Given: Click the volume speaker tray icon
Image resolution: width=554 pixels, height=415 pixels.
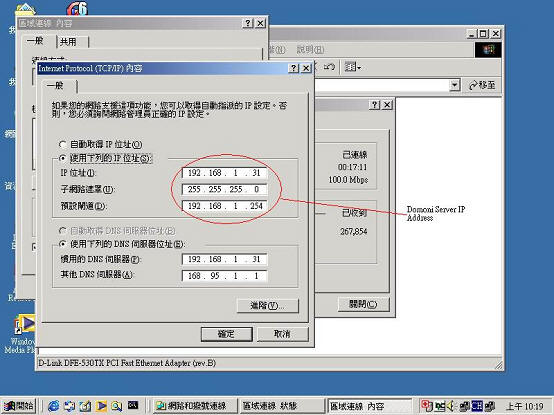Looking at the screenshot, I should [450, 406].
